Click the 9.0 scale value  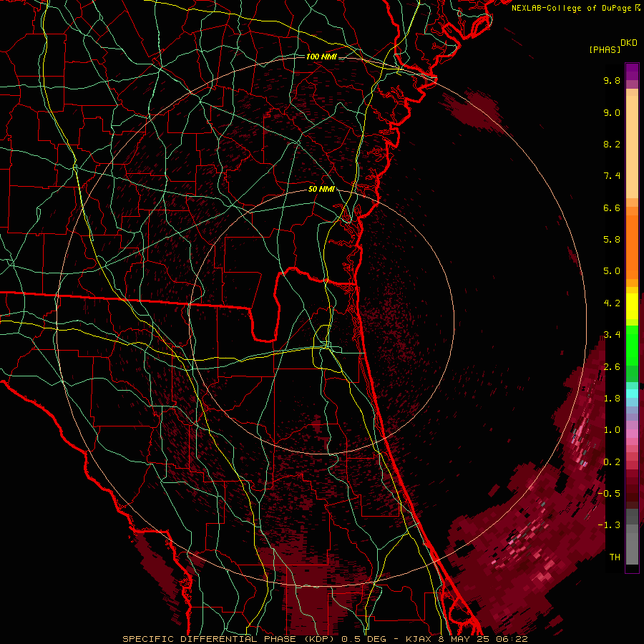pos(612,112)
